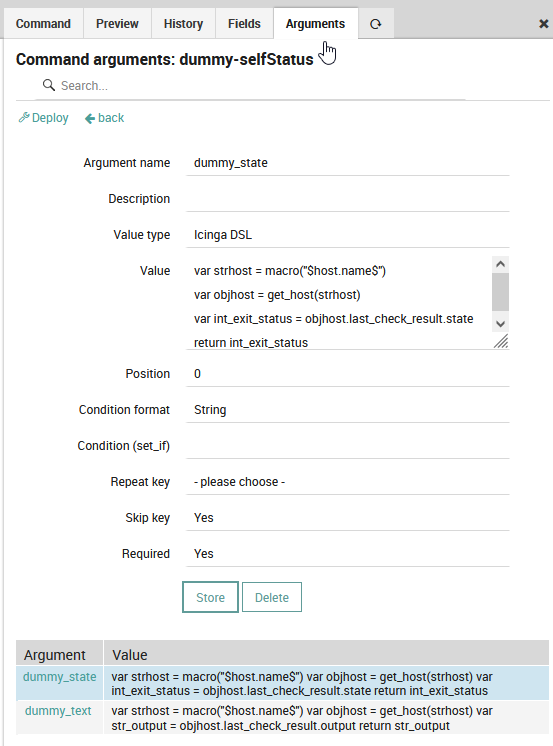553x746 pixels.
Task: Change the Skip key selection
Action: [347, 518]
